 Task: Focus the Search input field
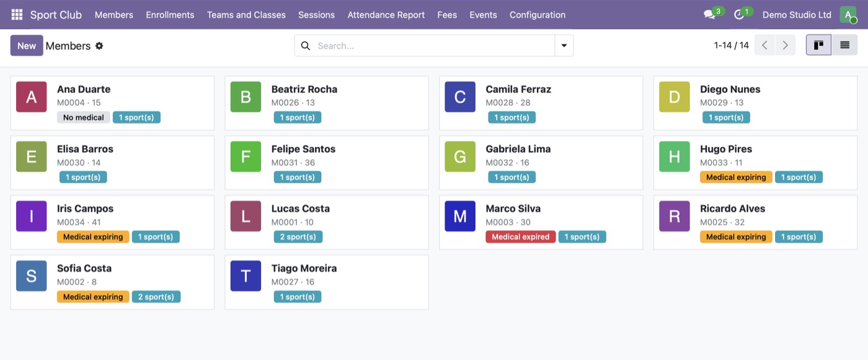coord(434,46)
